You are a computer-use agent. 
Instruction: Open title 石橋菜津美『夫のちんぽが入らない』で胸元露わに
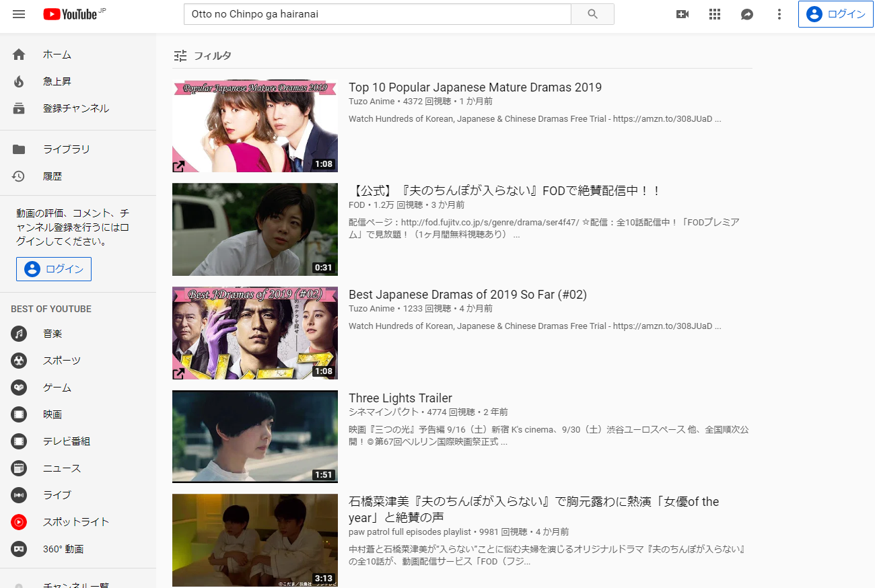tap(534, 510)
